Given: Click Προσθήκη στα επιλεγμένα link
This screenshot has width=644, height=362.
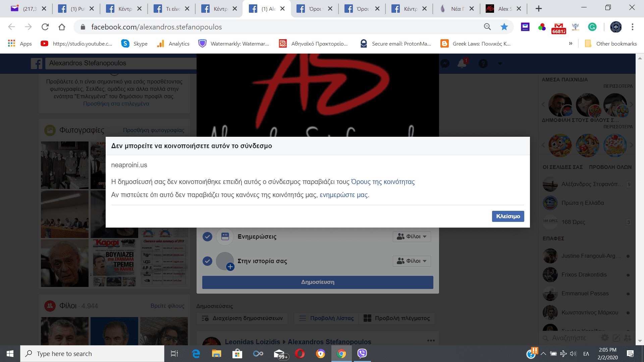Looking at the screenshot, I should coord(116,104).
